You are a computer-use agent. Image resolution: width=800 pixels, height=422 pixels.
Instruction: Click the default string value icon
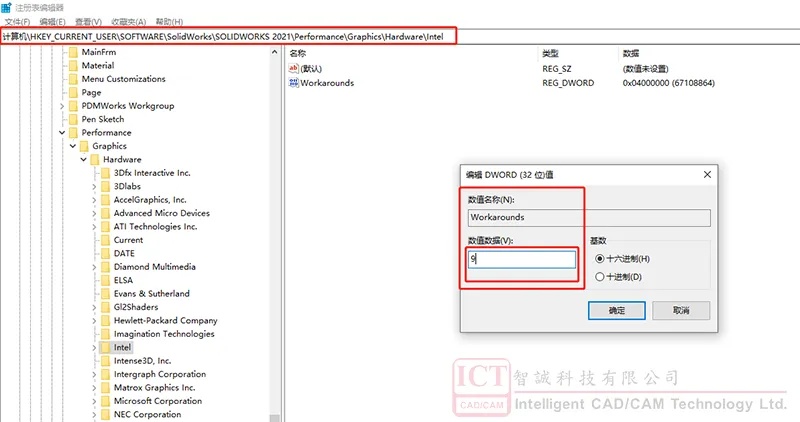click(x=293, y=68)
